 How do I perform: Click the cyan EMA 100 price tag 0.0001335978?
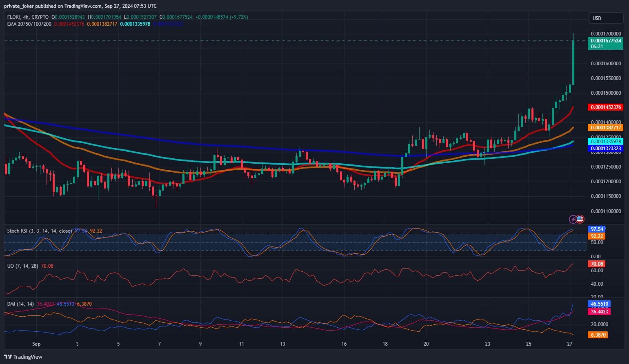tap(605, 142)
